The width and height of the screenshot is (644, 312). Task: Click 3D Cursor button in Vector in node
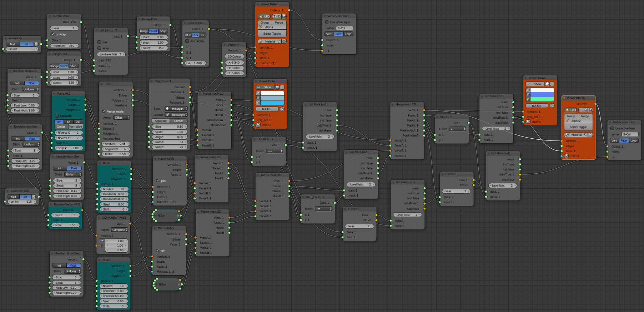click(x=234, y=56)
